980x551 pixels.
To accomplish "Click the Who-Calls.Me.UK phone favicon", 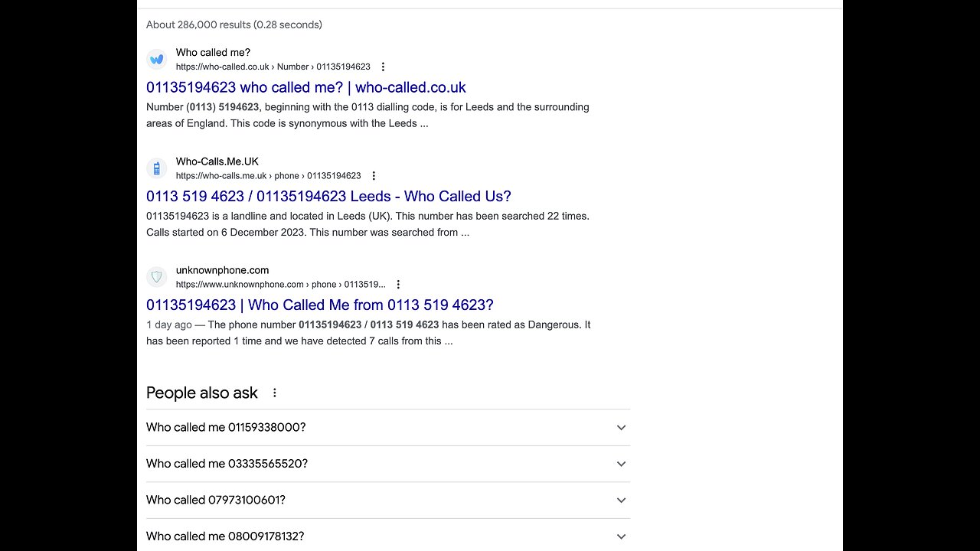I will pos(156,168).
